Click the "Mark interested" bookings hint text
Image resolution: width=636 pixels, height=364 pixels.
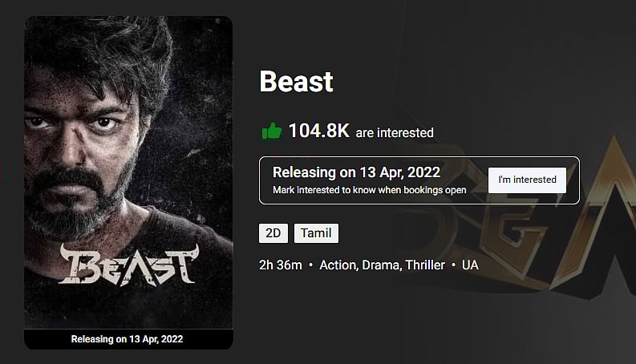point(359,191)
